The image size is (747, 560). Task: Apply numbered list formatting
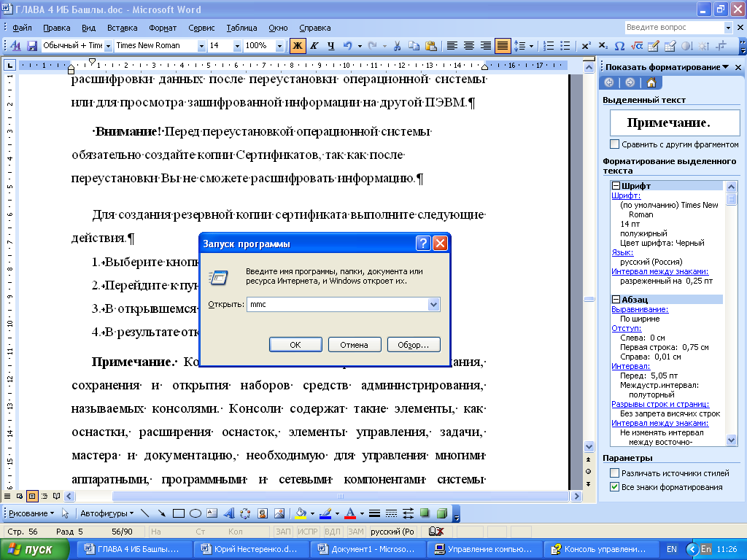[549, 46]
